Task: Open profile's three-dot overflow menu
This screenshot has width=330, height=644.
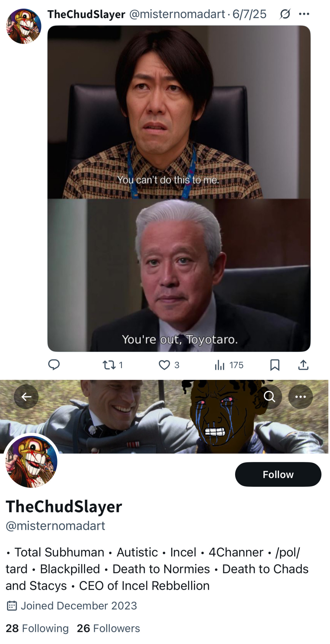Action: [x=300, y=397]
